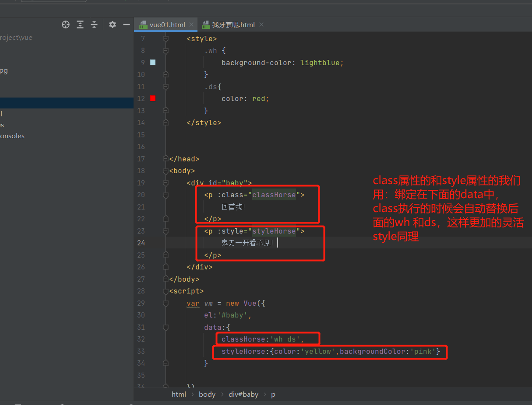The height and width of the screenshot is (405, 532).
Task: Click lightblue color swatch on line 9
Action: [153, 63]
